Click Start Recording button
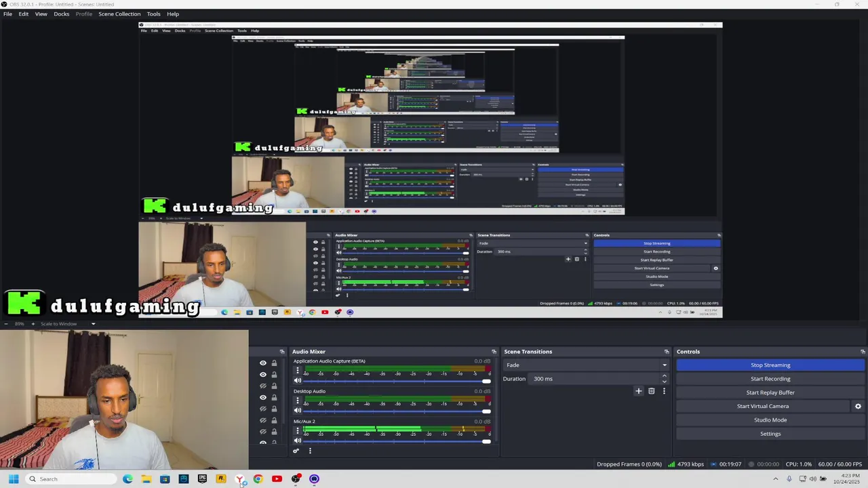The height and width of the screenshot is (488, 868). pos(770,379)
